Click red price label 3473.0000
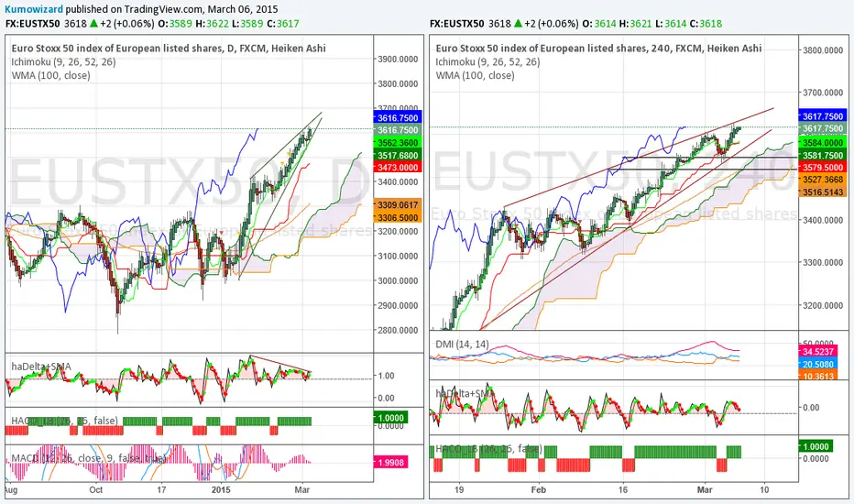 point(398,168)
